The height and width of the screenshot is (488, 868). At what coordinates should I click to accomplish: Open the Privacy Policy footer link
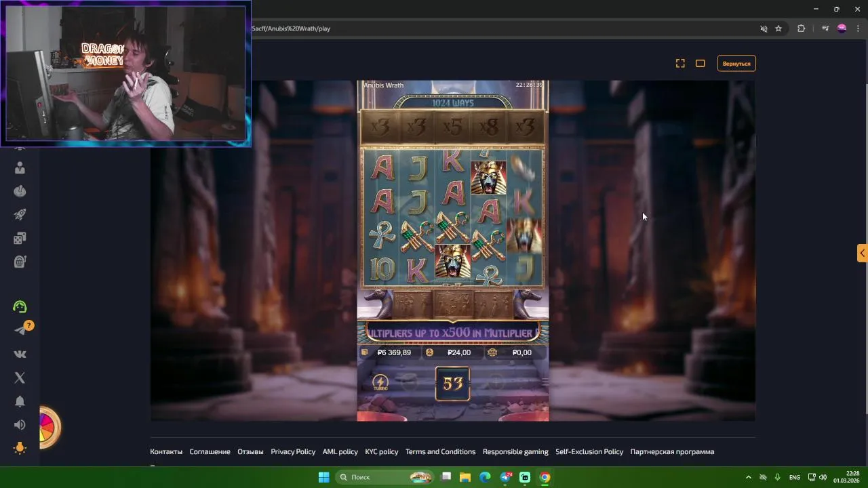pyautogui.click(x=293, y=451)
